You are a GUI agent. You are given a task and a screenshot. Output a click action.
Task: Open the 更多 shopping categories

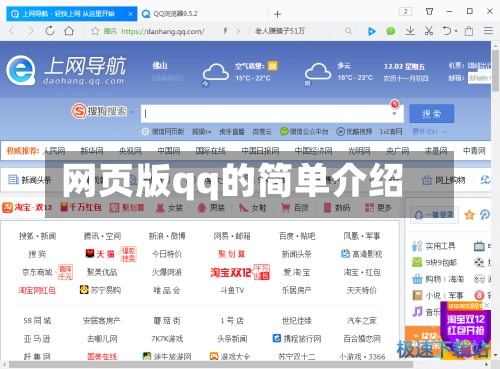378,208
